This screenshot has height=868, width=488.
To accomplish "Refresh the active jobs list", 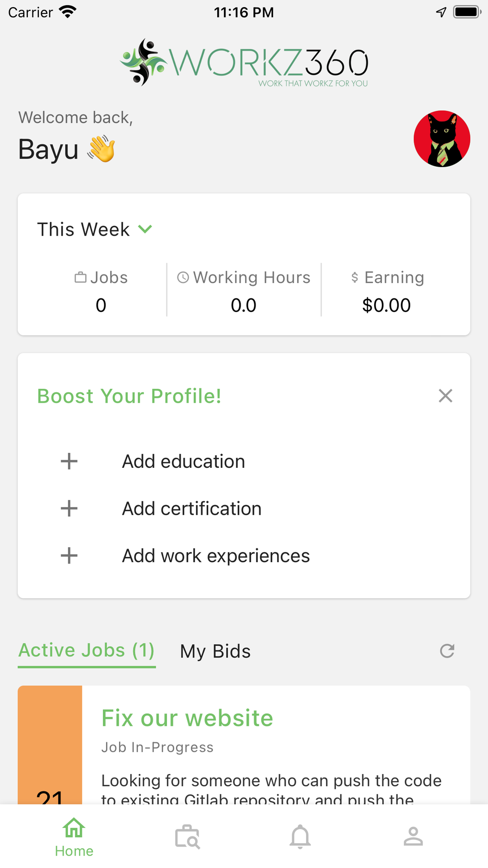I will (x=447, y=651).
